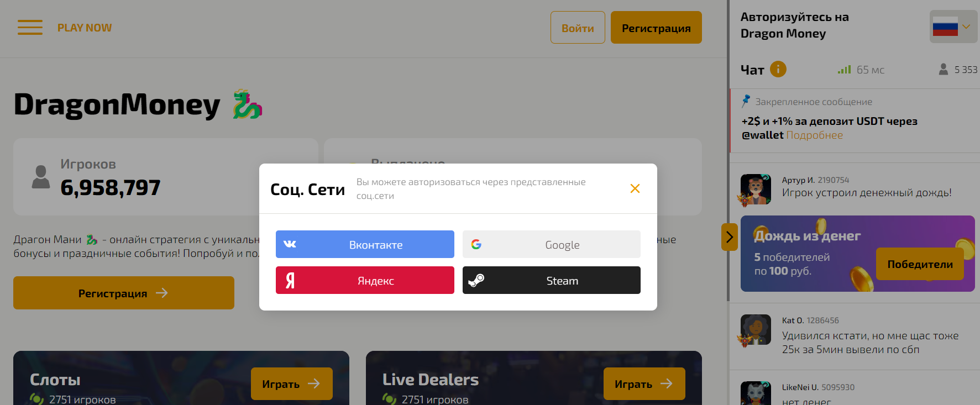The image size is (980, 405).
Task: Click the LikeNei U. username
Action: [x=800, y=387]
